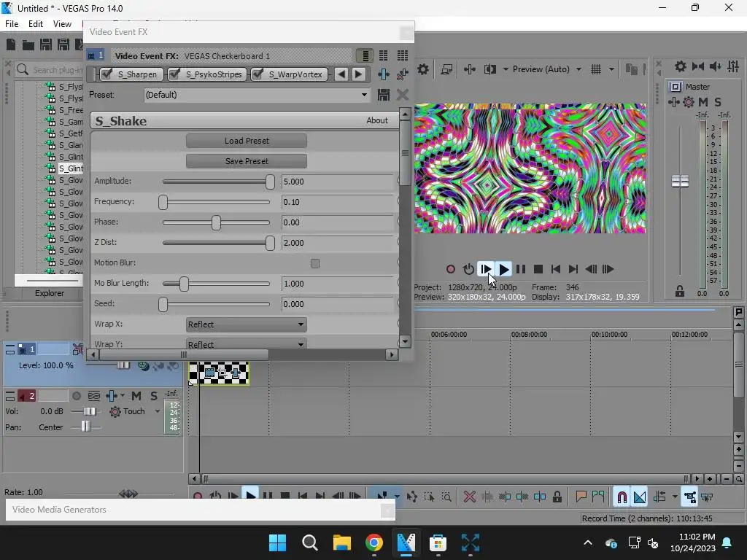
Task: Open Master Bus audio properties gear icon
Action: click(681, 66)
